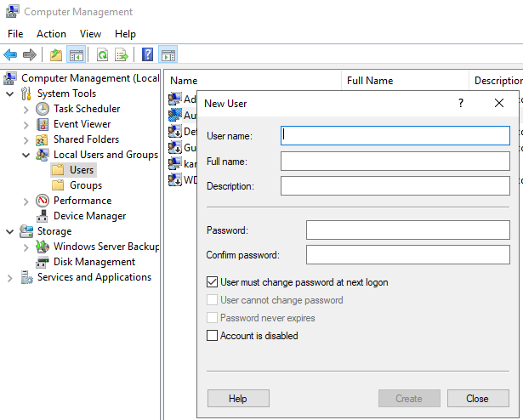Image resolution: width=523 pixels, height=420 pixels.
Task: Click the Back arrow toolbar icon
Action: (10, 55)
